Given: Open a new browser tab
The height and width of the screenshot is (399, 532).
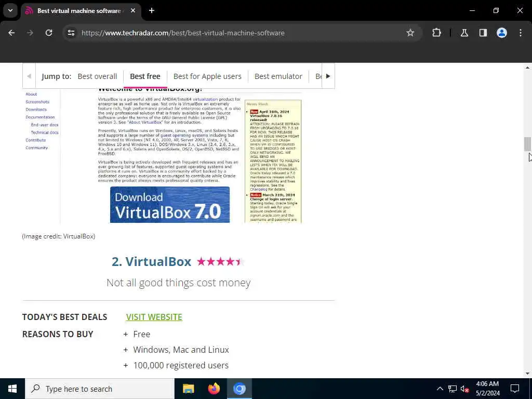Looking at the screenshot, I should point(152,10).
